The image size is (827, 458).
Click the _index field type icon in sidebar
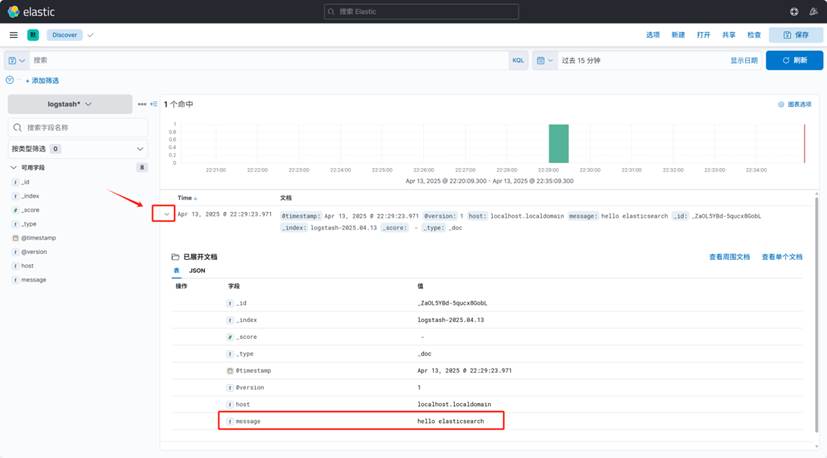click(x=15, y=196)
